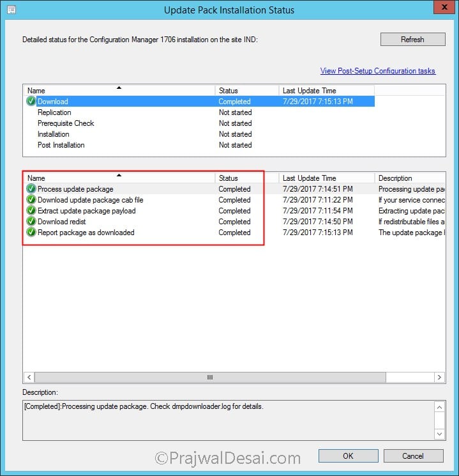This screenshot has width=459, height=476.
Task: Select the Process update package row
Action: pyautogui.click(x=235, y=189)
